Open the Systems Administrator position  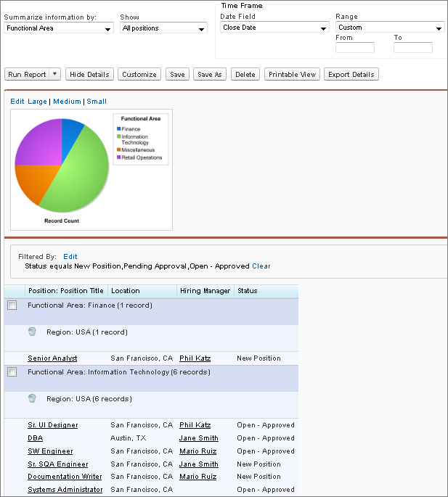(x=65, y=490)
